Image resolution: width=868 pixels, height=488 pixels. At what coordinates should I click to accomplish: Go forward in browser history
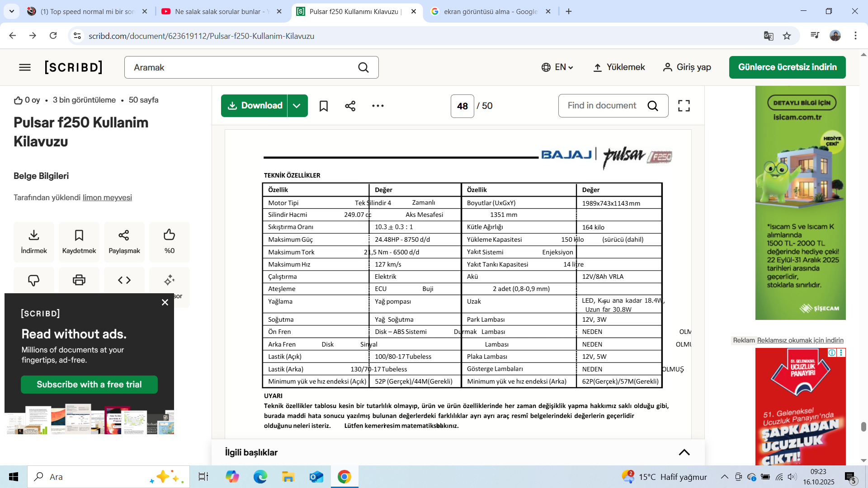33,36
